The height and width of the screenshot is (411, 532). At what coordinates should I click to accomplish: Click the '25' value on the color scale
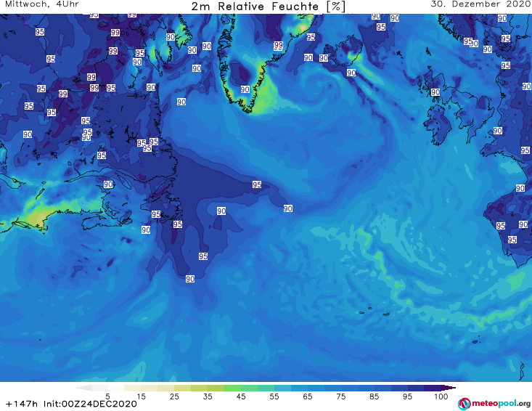point(174,396)
